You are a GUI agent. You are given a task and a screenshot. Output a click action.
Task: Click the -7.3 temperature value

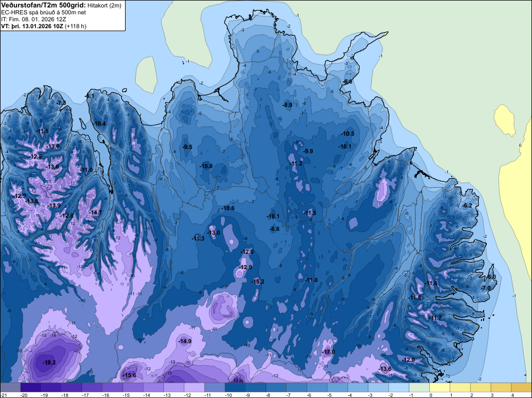click(61, 103)
